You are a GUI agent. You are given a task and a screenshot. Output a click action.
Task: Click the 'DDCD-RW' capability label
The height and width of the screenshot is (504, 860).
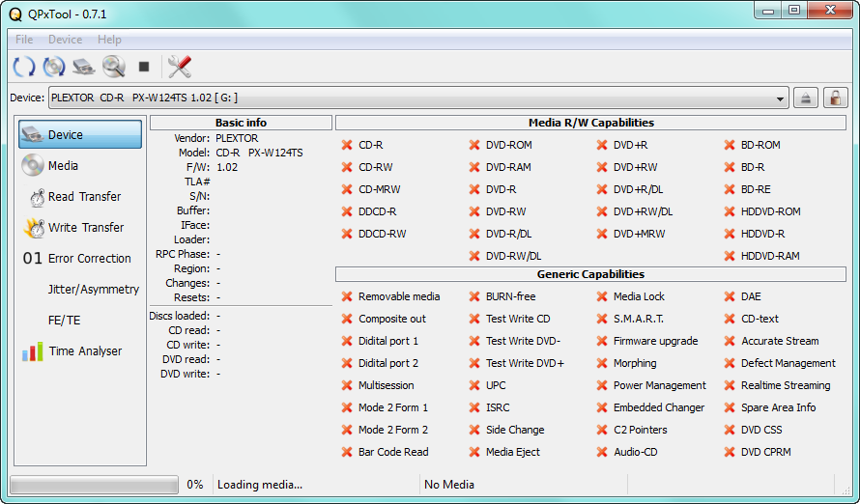coord(383,234)
